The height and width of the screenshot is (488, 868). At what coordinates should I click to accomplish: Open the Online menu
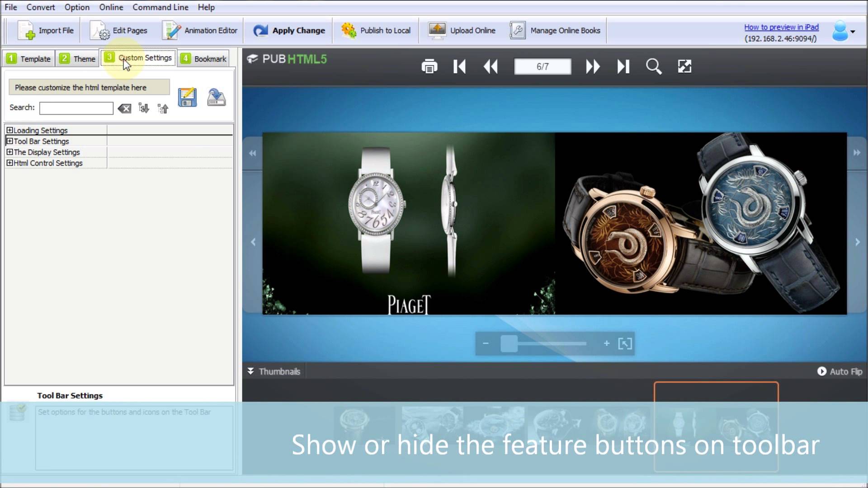[111, 7]
